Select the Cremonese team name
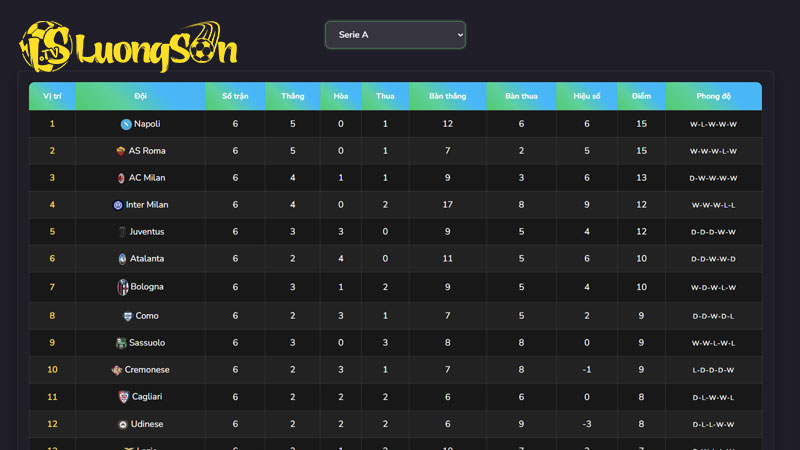Screen dimensions: 800x450 (147, 370)
